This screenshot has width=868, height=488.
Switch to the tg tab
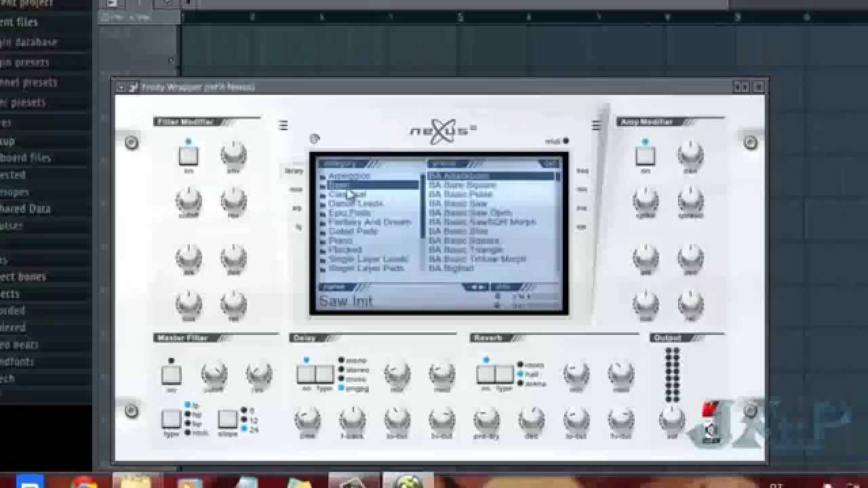(x=298, y=228)
